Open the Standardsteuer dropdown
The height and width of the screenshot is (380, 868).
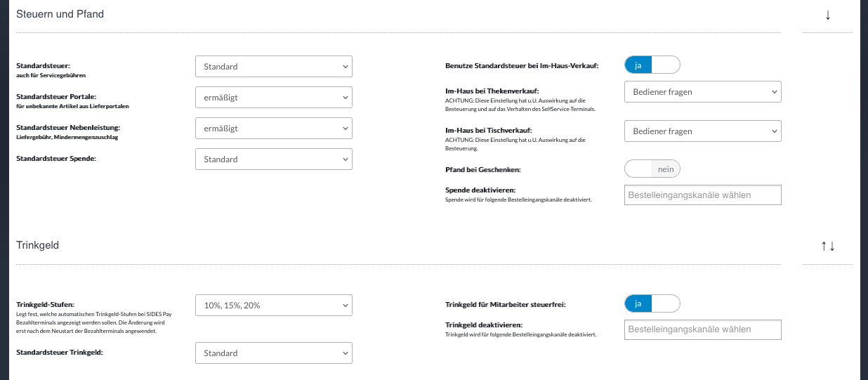[274, 67]
